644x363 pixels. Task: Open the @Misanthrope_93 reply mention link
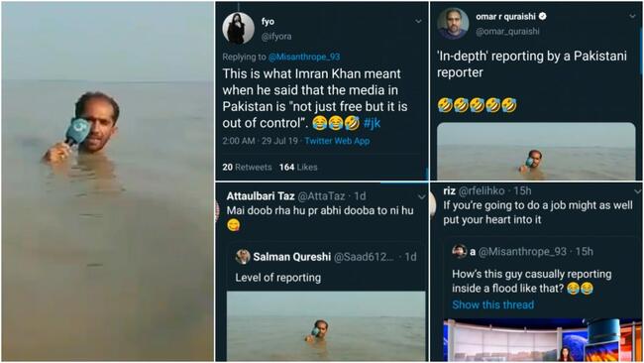pos(304,57)
